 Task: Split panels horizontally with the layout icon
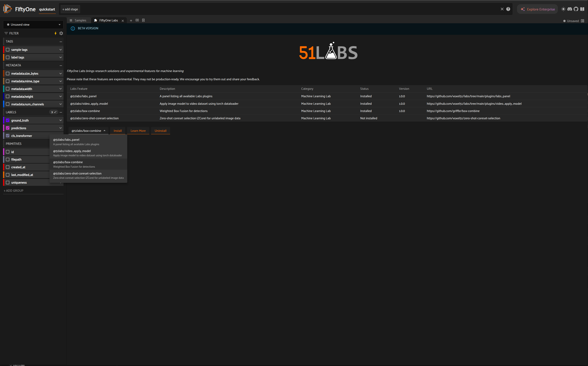[x=137, y=20]
